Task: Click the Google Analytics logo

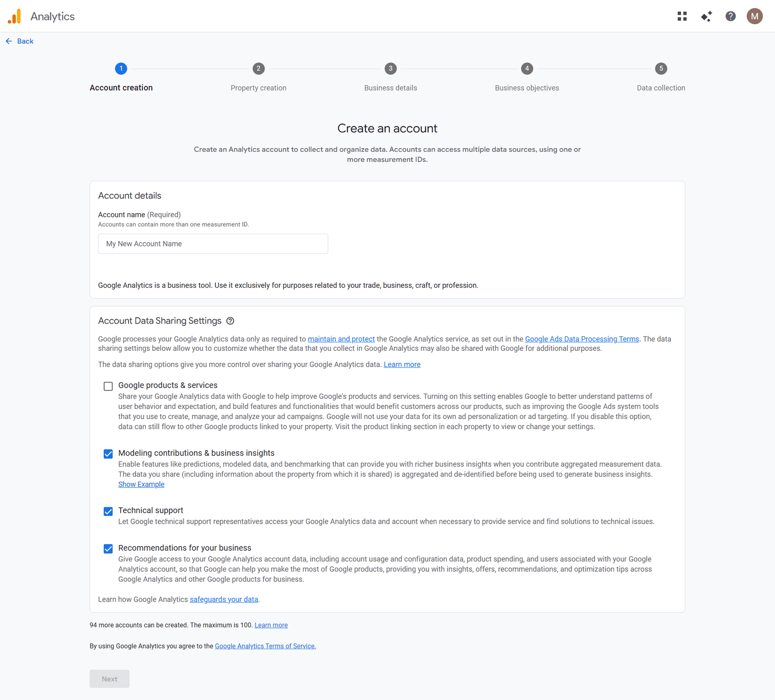Action: tap(15, 16)
